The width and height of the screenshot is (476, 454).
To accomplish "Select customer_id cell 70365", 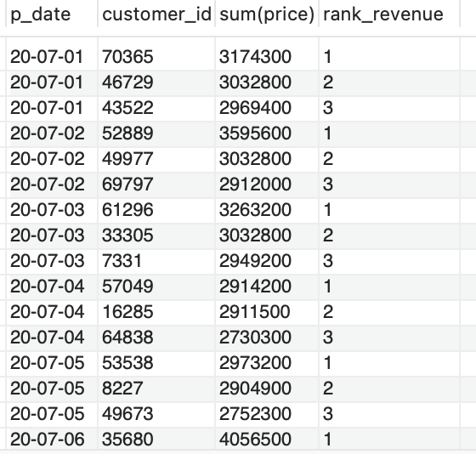I will click(x=156, y=57).
